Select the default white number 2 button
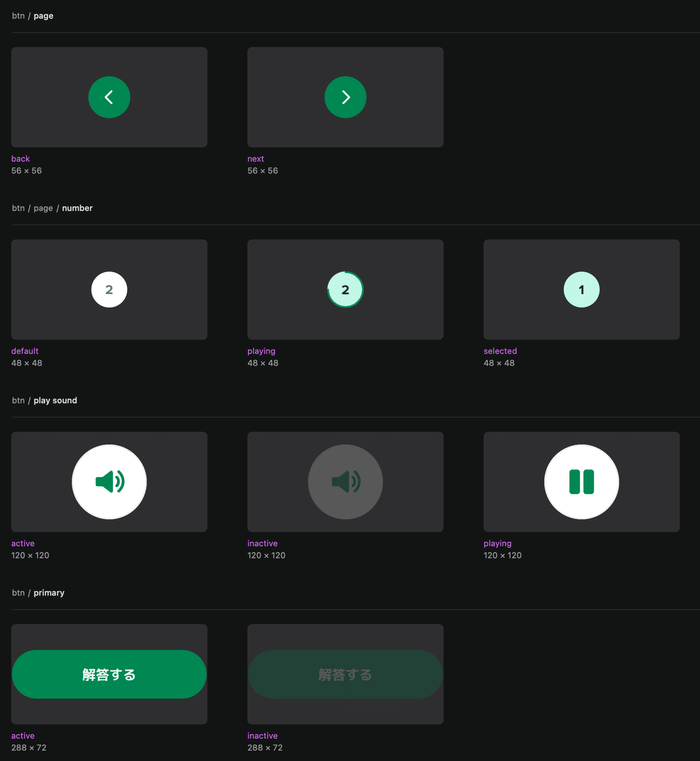700x761 pixels. point(109,290)
